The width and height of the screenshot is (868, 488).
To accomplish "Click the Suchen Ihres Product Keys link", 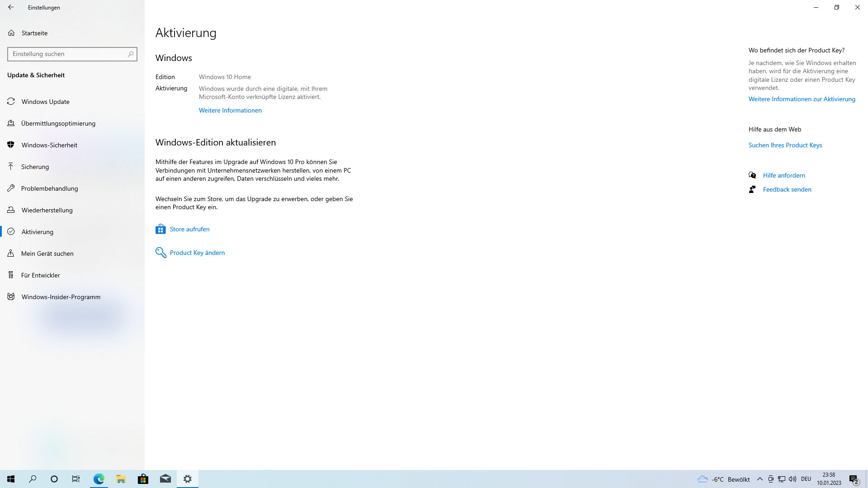I will 785,145.
